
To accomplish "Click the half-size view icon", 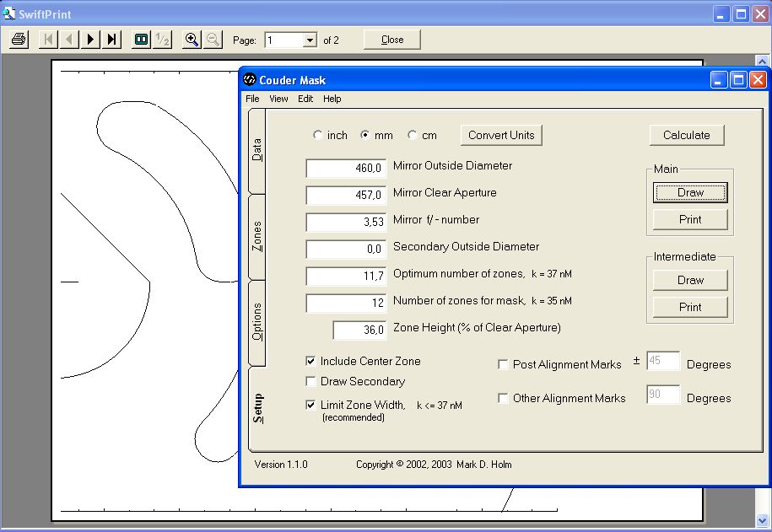I will (x=163, y=40).
